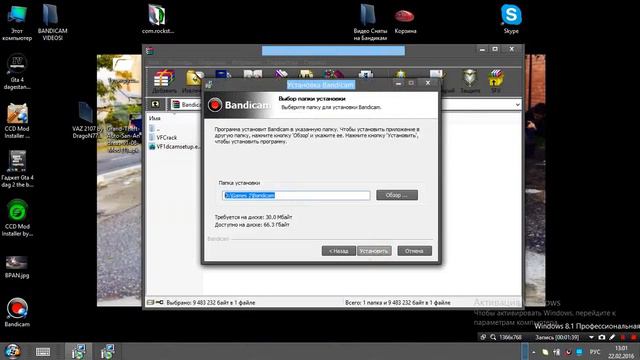Click the pencil draw icon on recording bar
Viewport: 640px width, 360px height.
click(612, 337)
